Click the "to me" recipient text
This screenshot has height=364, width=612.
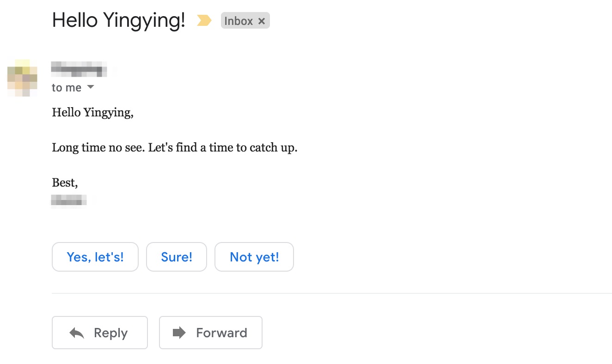(x=67, y=88)
